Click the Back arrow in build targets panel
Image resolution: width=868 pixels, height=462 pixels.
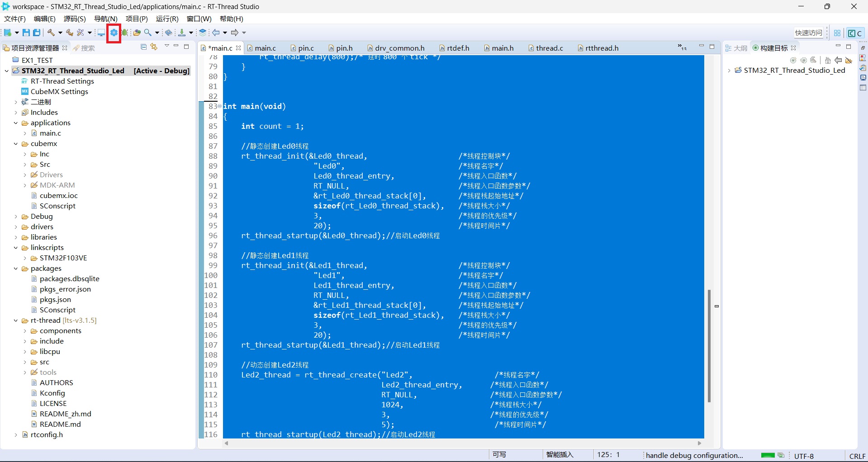point(838,60)
